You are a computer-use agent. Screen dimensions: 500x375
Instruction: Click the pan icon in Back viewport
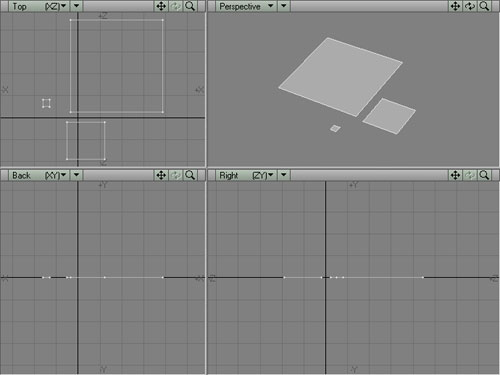click(161, 175)
